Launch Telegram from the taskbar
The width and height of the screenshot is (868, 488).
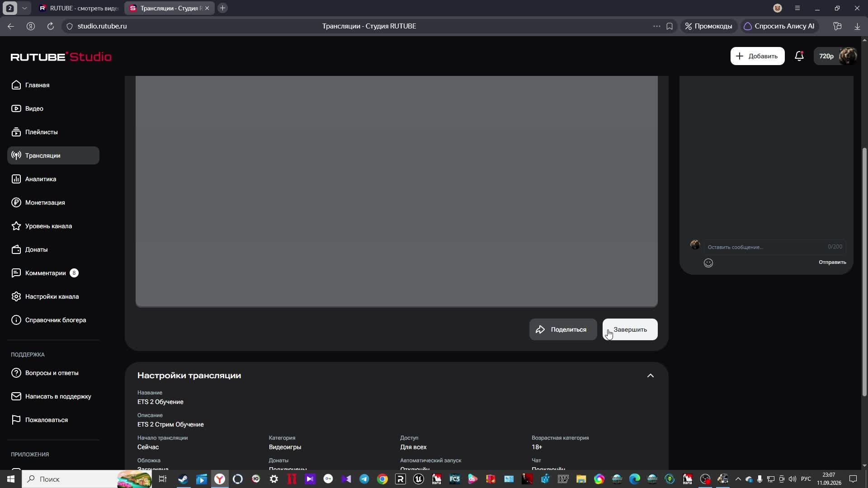[364, 479]
